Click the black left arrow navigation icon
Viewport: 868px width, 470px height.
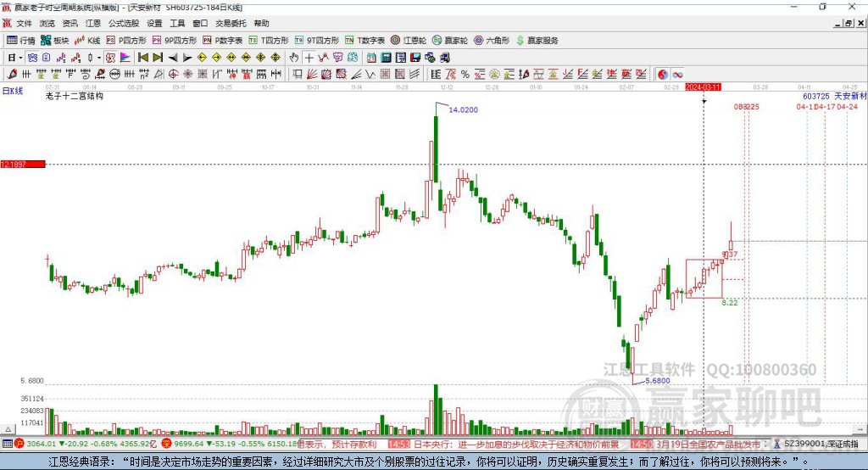pyautogui.click(x=173, y=58)
